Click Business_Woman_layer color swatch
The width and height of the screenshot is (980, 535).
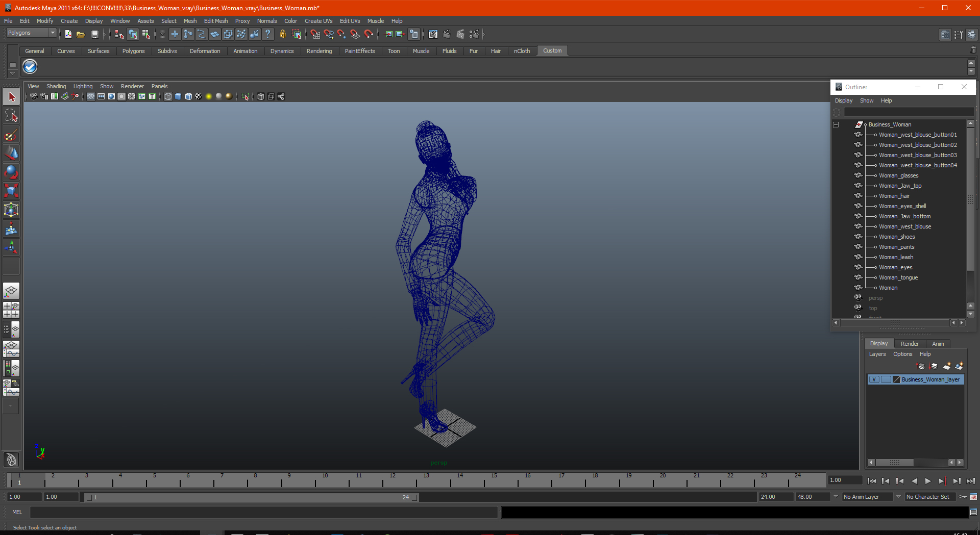pyautogui.click(x=896, y=379)
